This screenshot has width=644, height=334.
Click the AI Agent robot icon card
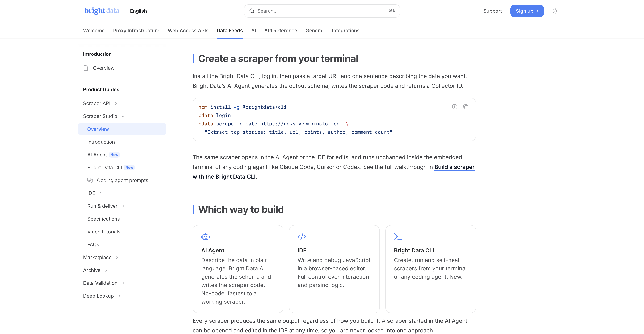pyautogui.click(x=205, y=237)
